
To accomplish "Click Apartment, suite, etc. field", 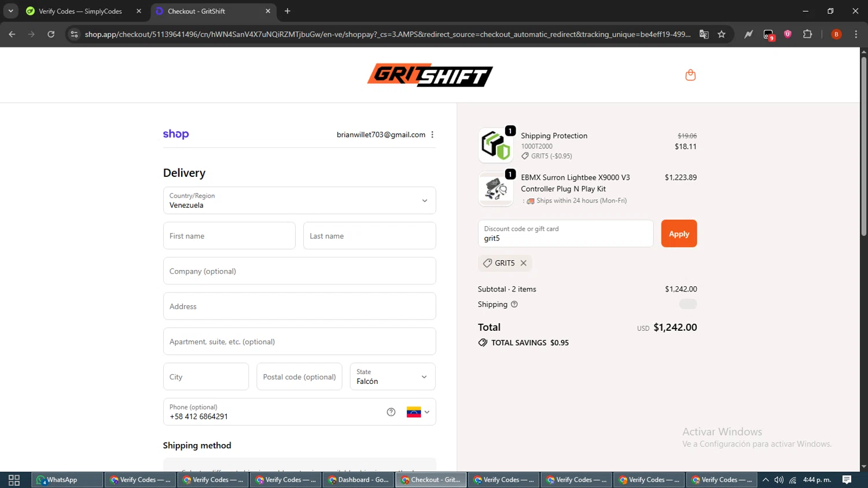I will (299, 342).
